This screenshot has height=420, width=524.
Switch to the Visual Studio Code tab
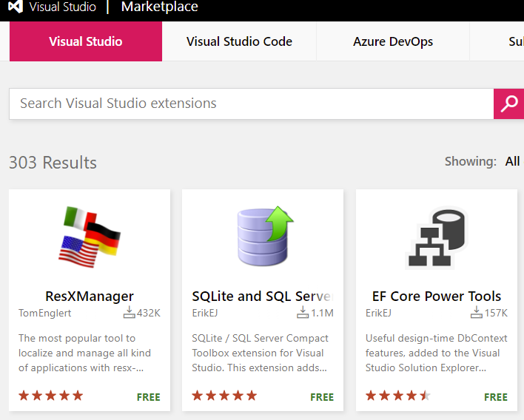coord(239,41)
